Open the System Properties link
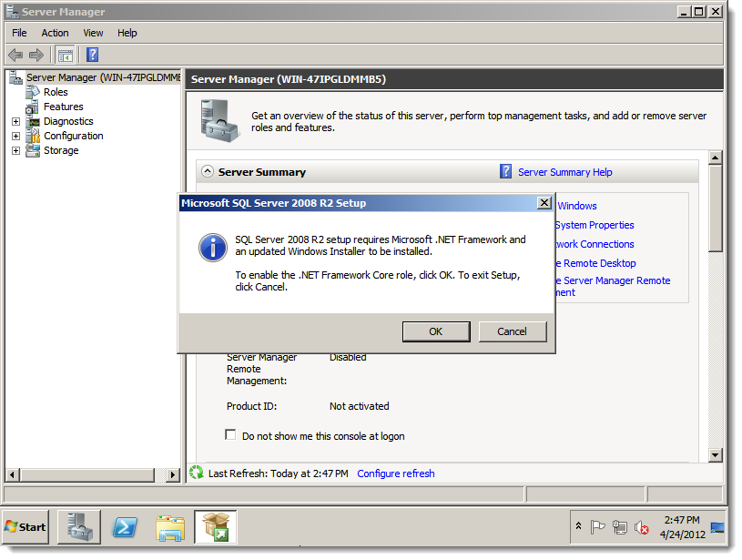742x560 pixels. tap(595, 225)
